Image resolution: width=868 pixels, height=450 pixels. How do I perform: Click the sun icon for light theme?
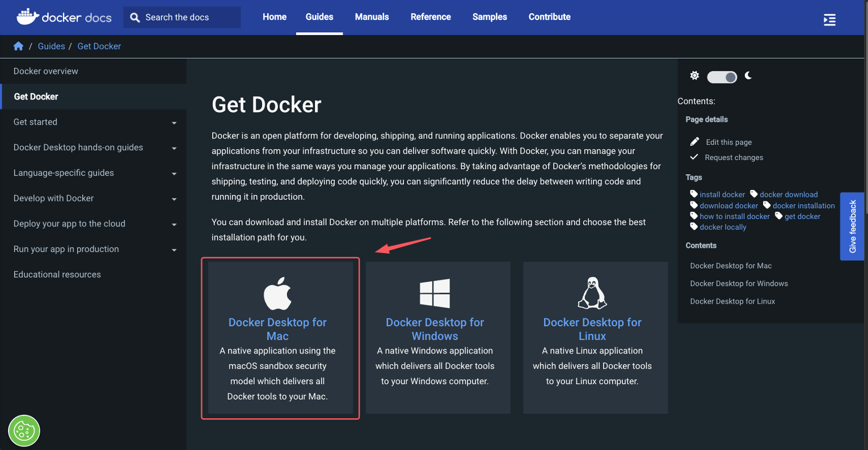tap(694, 75)
